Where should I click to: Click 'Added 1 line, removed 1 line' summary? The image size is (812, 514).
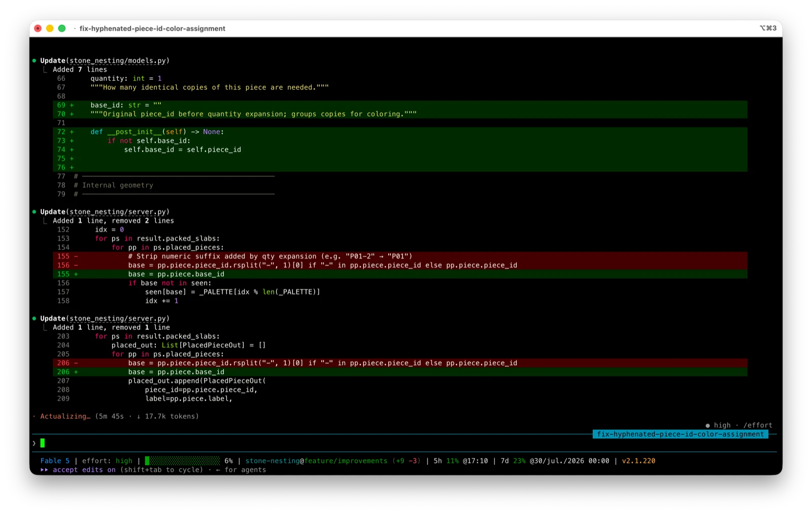[111, 328]
